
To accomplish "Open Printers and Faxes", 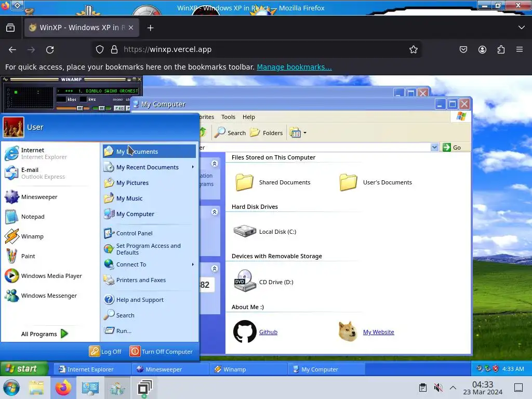I will tap(149, 280).
